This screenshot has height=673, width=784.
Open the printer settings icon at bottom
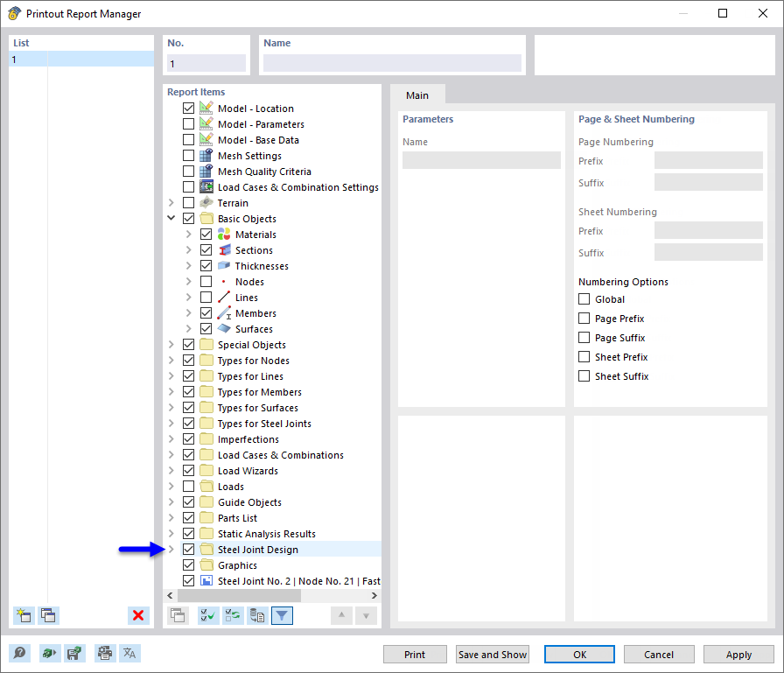(x=104, y=653)
